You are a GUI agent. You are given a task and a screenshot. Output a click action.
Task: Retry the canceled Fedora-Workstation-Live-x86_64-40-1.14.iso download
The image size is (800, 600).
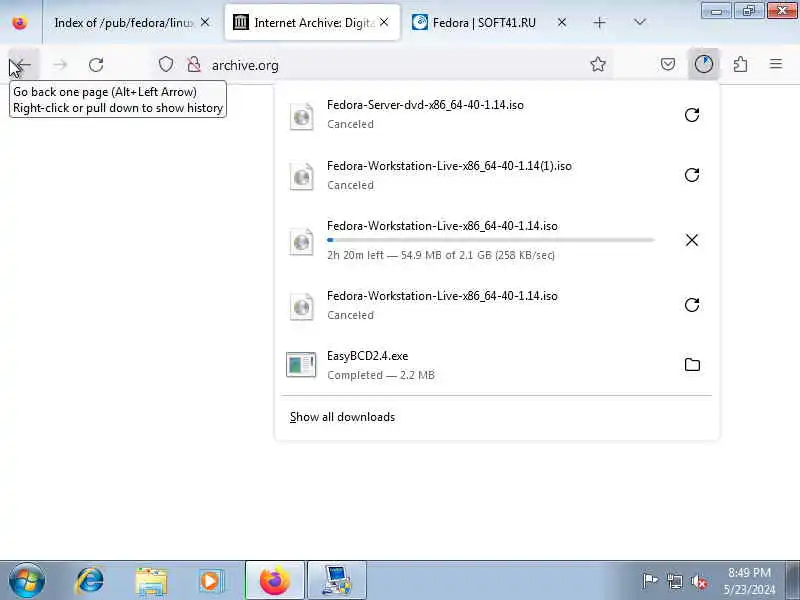(692, 305)
